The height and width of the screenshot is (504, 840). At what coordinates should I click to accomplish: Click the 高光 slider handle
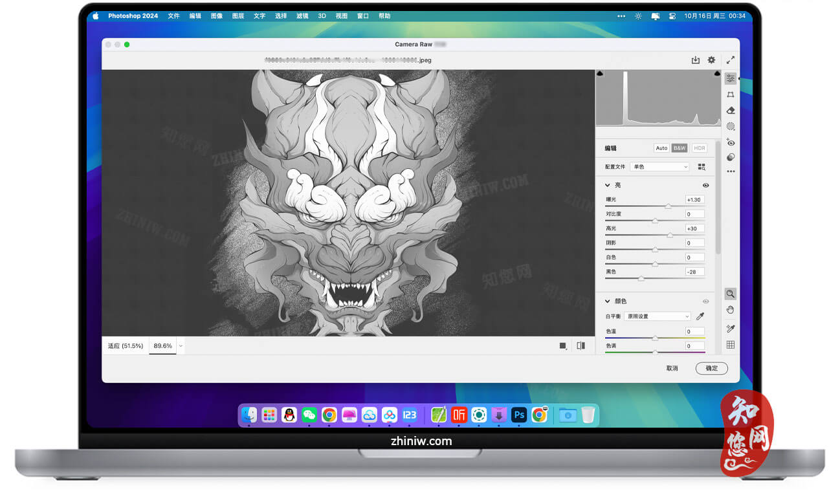[x=670, y=235]
